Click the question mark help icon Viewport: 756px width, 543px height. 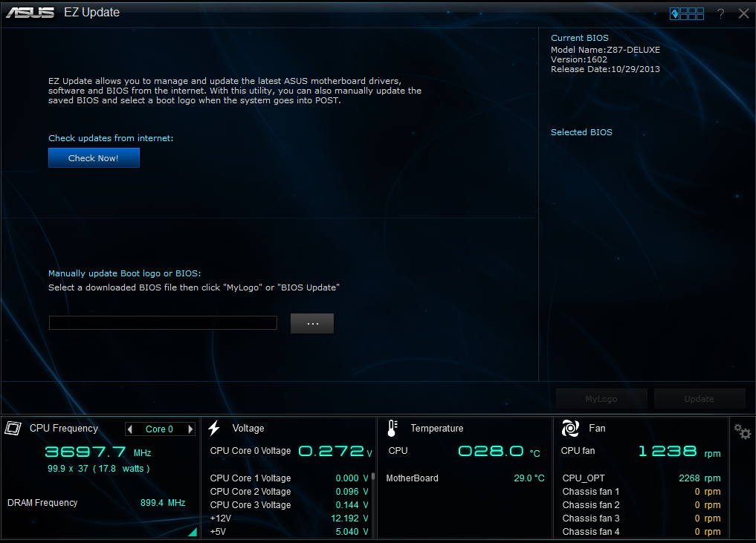720,13
